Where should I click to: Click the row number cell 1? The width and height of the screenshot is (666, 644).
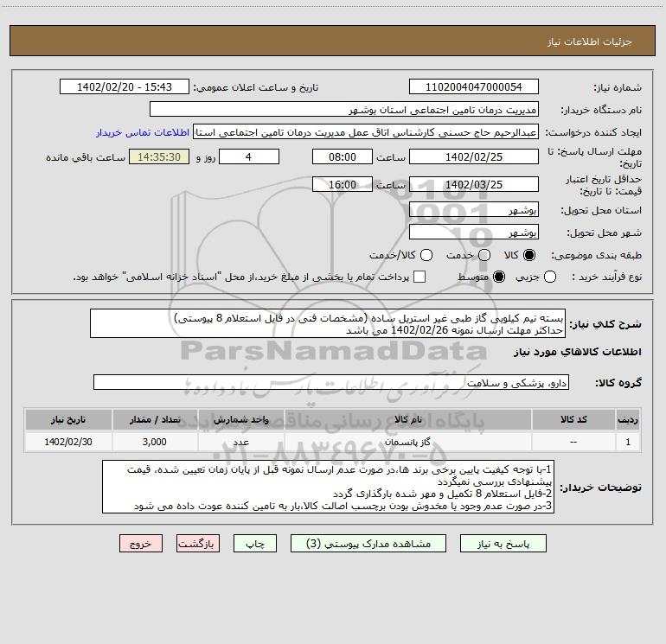[x=628, y=442]
